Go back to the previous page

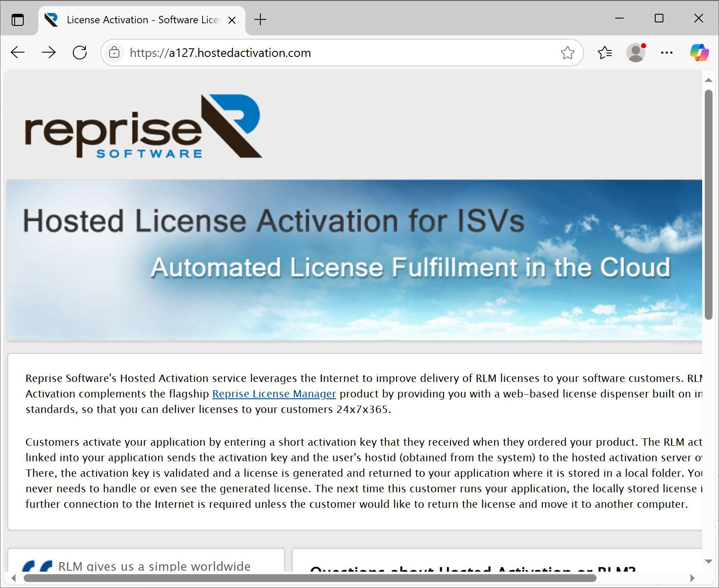click(x=18, y=53)
